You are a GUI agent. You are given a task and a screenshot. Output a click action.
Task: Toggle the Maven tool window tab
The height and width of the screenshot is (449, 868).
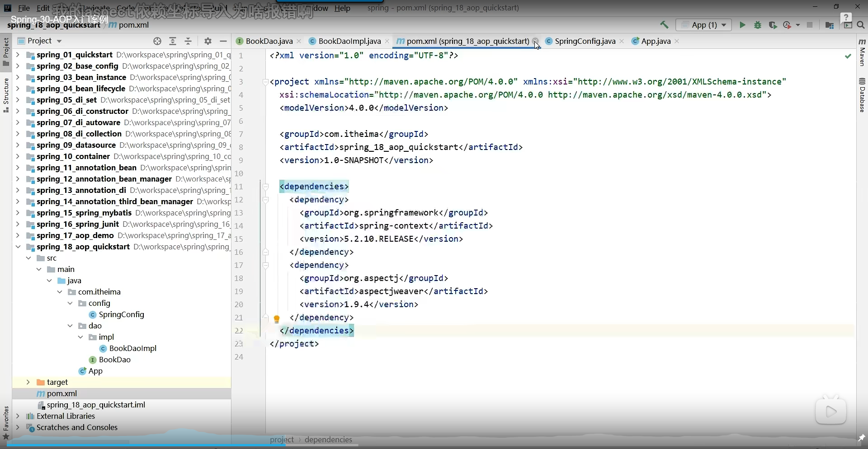pyautogui.click(x=862, y=52)
